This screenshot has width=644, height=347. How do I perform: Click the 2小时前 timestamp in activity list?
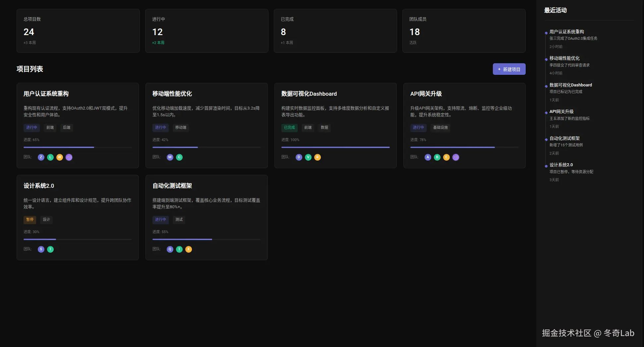point(556,47)
